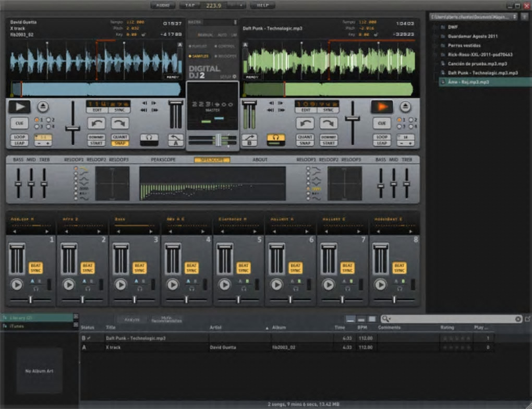The width and height of the screenshot is (532, 409).
Task: Click the crossfader handle under Master
Action: [217, 139]
